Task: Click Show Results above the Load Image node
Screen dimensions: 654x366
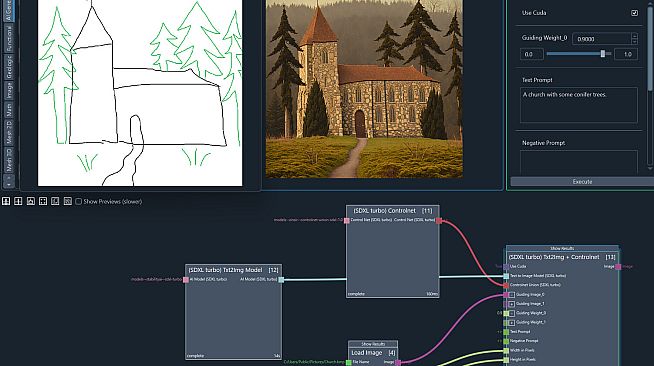Action: click(373, 344)
